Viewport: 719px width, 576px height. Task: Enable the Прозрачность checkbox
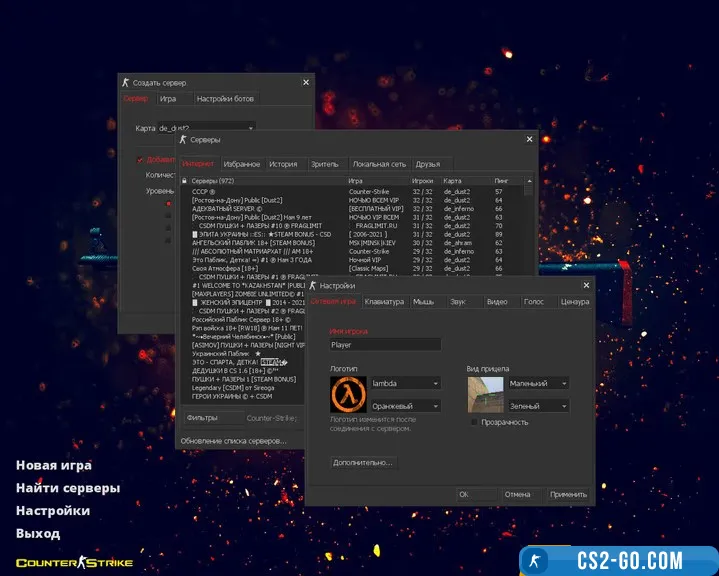tap(473, 422)
